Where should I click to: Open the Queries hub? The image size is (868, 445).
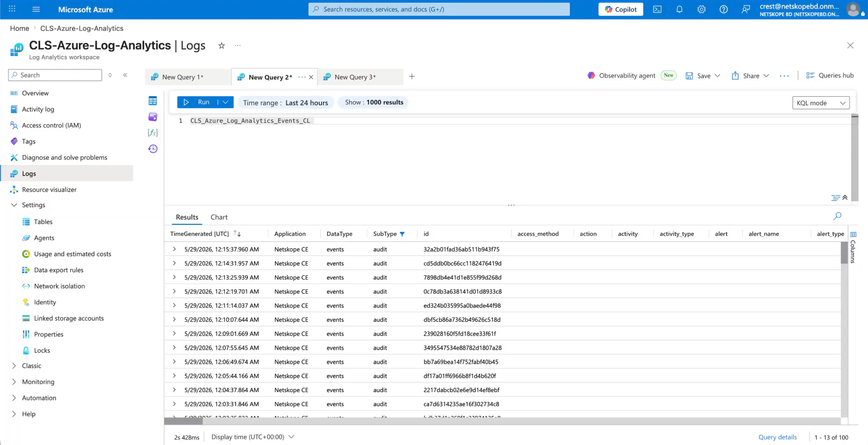tap(830, 76)
